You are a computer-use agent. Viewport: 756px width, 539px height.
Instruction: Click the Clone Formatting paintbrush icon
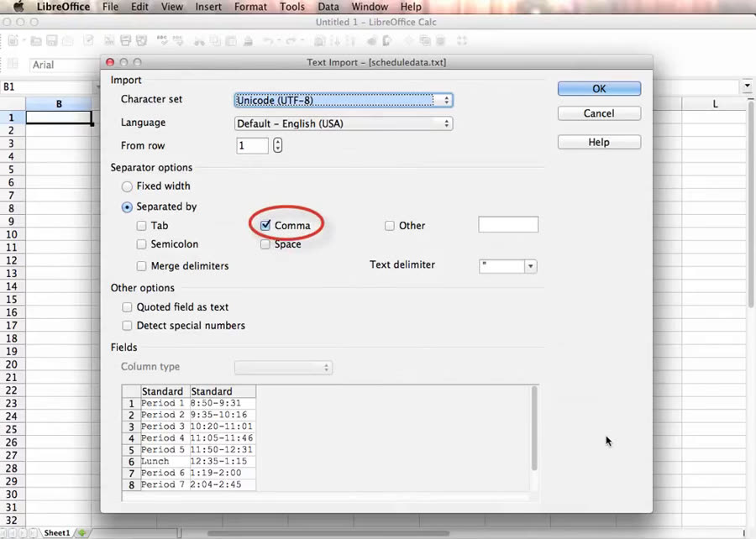tap(249, 41)
